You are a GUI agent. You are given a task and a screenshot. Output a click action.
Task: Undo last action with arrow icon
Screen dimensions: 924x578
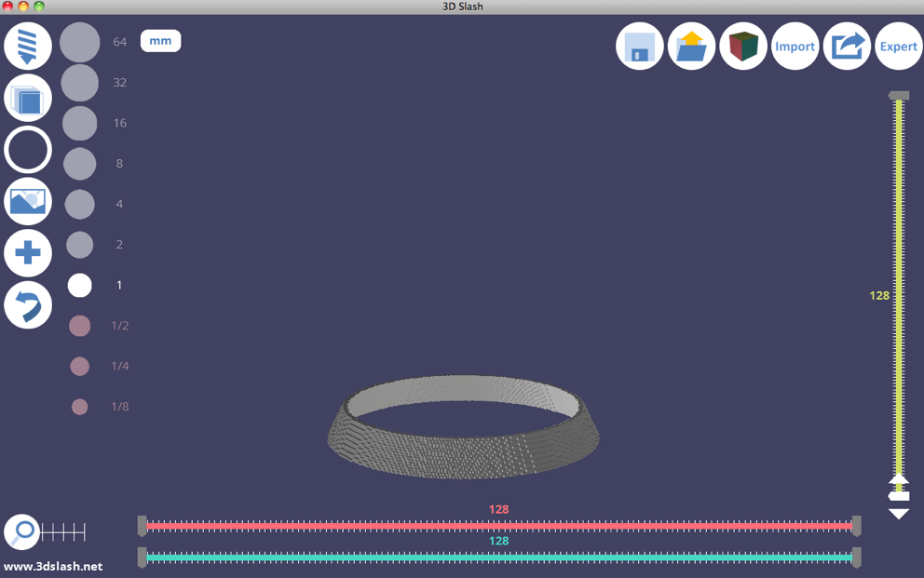point(28,305)
